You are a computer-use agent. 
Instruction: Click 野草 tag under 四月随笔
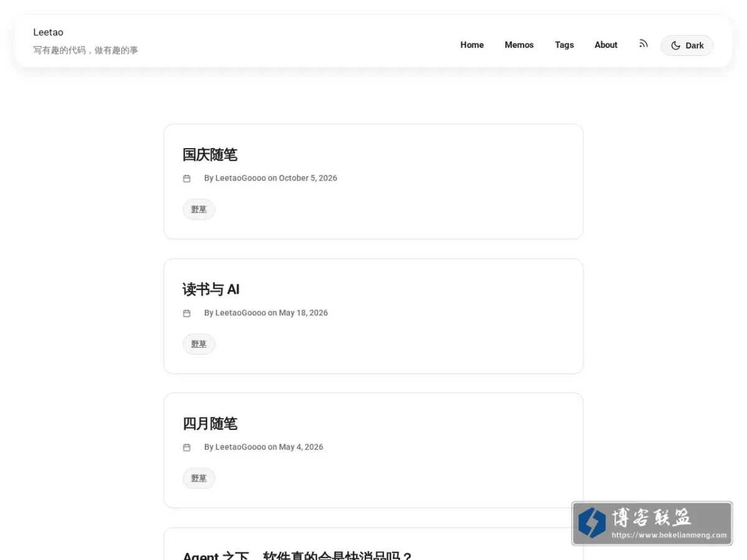pyautogui.click(x=199, y=478)
